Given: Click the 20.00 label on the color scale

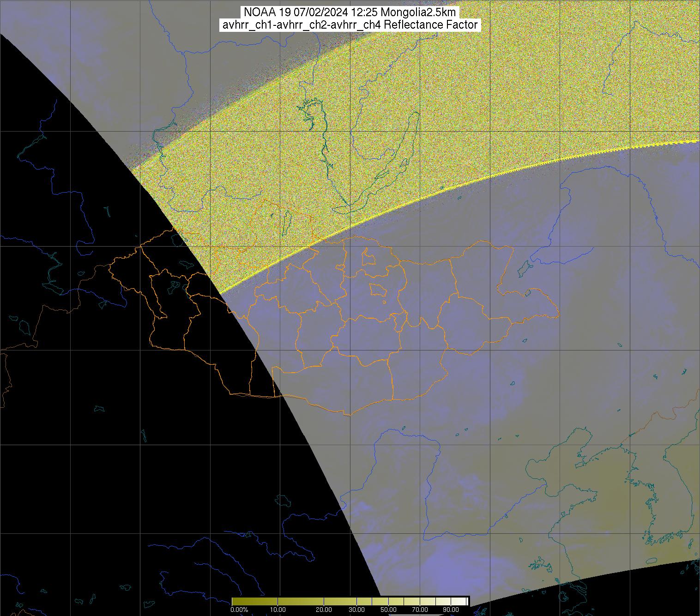Looking at the screenshot, I should (324, 610).
